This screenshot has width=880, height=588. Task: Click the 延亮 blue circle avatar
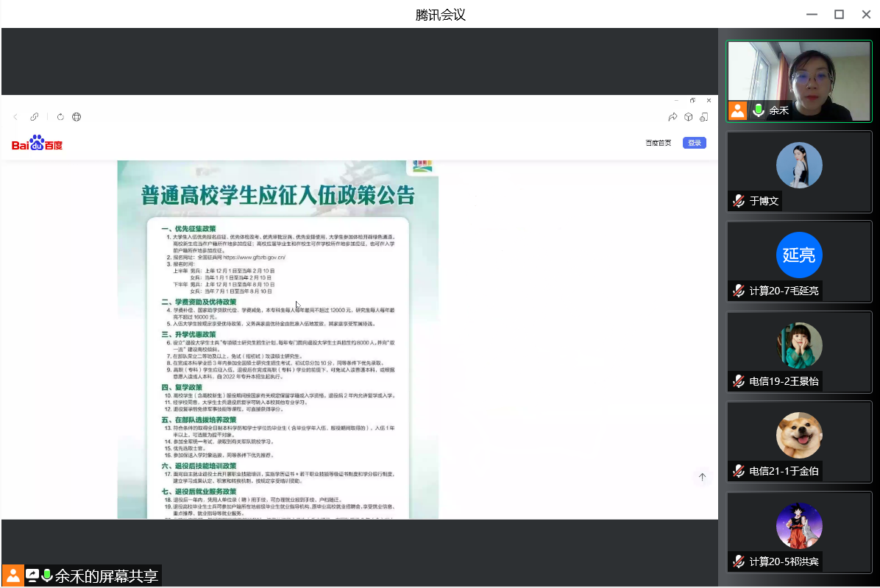(x=799, y=255)
